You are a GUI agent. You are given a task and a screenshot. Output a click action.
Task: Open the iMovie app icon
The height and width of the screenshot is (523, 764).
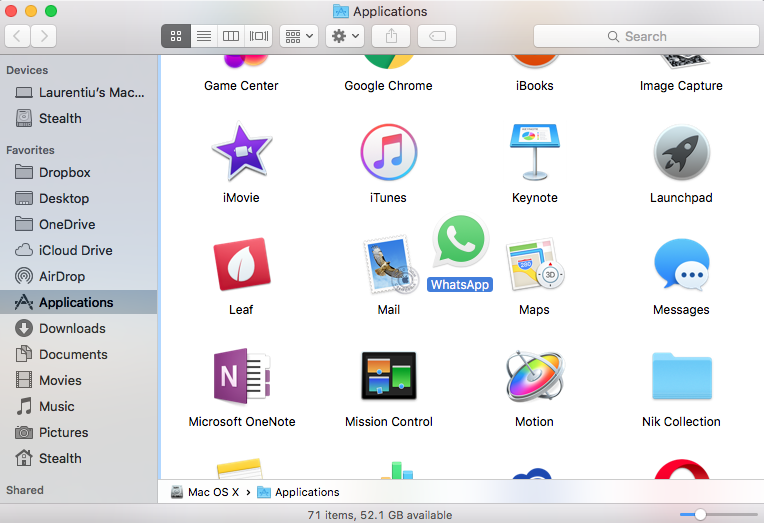[241, 153]
